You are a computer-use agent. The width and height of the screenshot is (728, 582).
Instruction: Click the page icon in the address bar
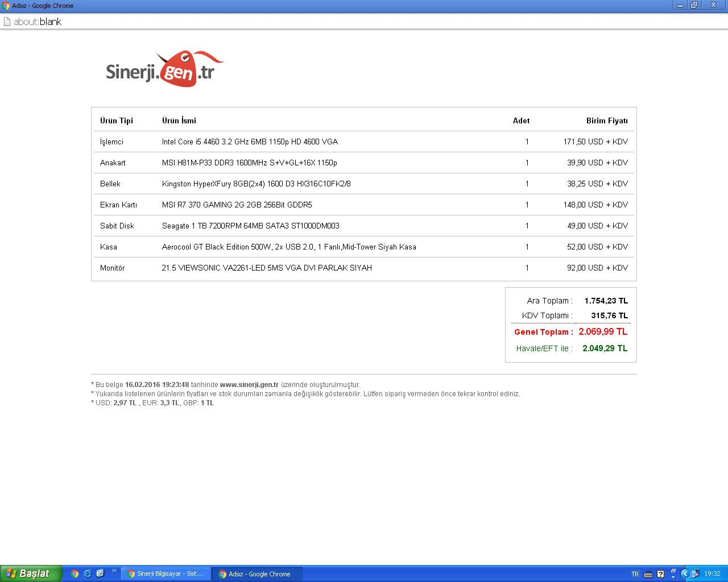(x=7, y=22)
